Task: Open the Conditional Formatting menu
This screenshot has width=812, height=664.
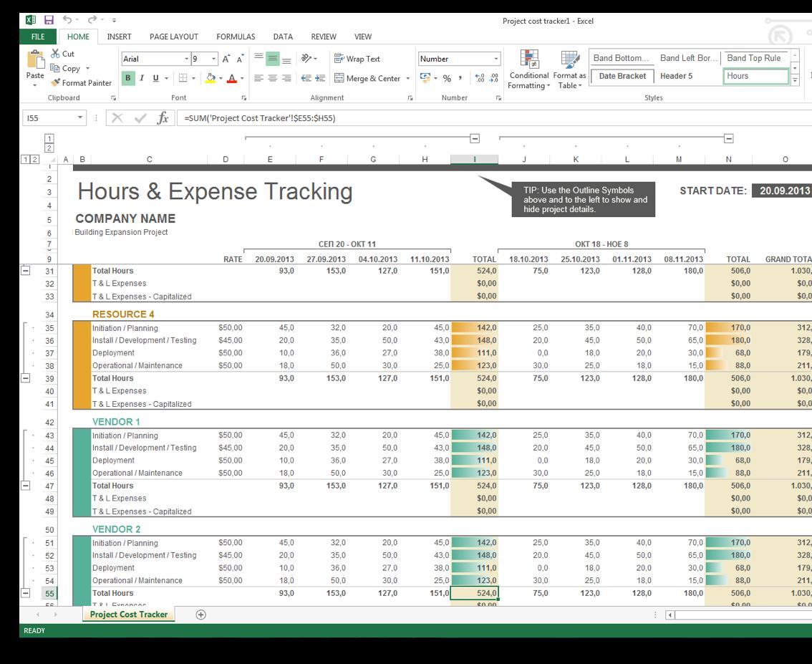Action: click(x=528, y=70)
